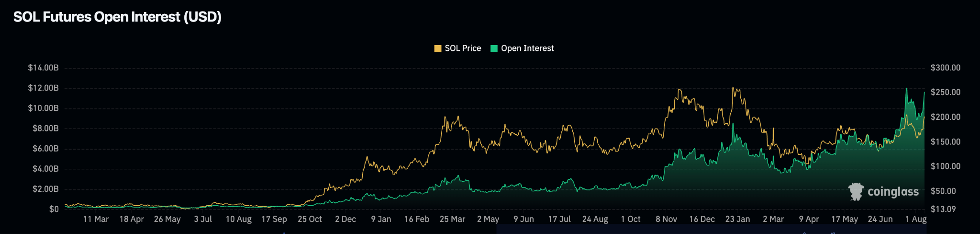The width and height of the screenshot is (980, 234).
Task: Click the $10.00B left axis label
Action: click(43, 108)
